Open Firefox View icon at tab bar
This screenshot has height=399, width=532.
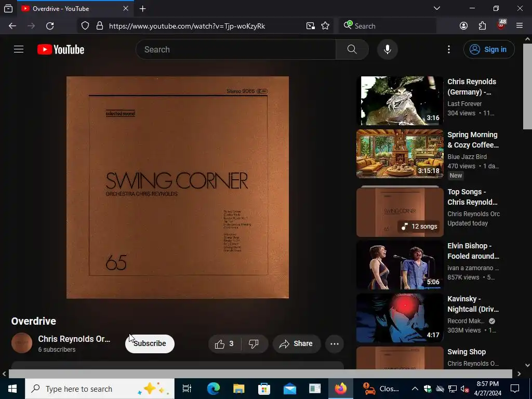[x=8, y=9]
